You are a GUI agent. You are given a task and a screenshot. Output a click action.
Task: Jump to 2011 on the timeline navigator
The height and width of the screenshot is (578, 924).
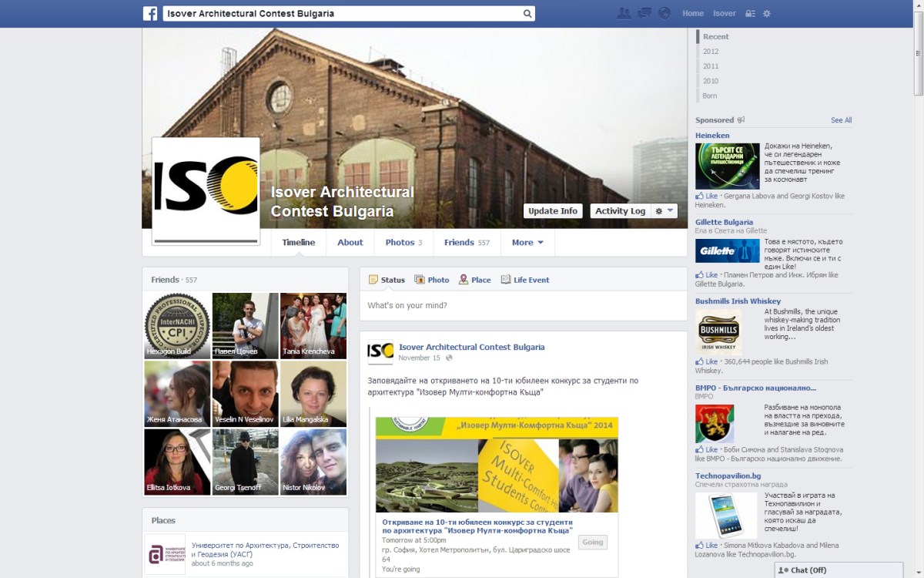click(x=710, y=66)
